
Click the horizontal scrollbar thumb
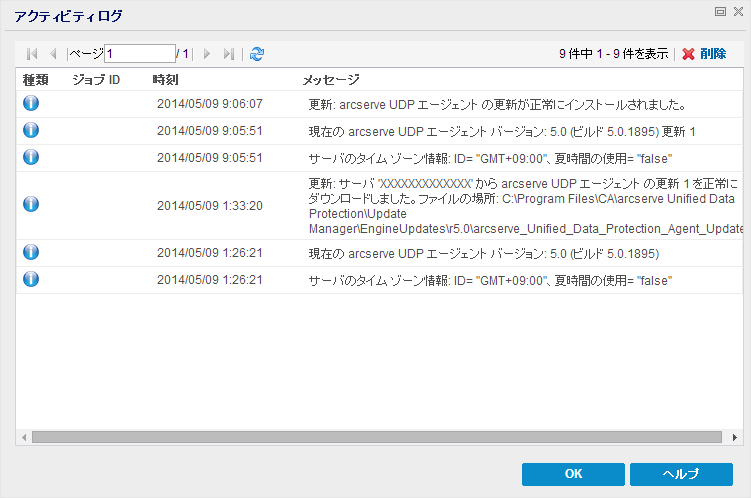(375, 437)
